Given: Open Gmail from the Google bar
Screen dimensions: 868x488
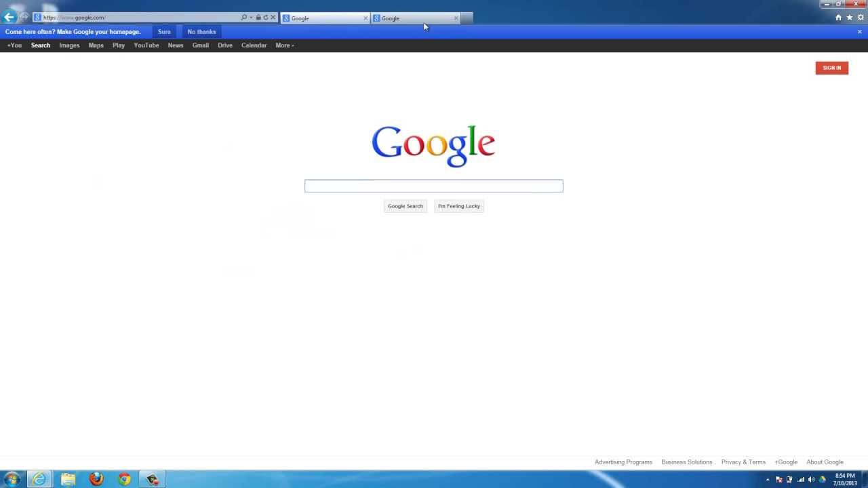Looking at the screenshot, I should (x=201, y=45).
